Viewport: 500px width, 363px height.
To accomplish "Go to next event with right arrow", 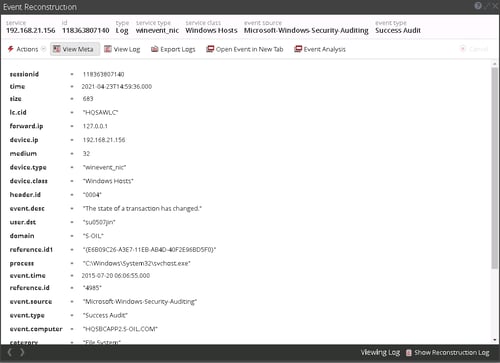I will coord(22,352).
